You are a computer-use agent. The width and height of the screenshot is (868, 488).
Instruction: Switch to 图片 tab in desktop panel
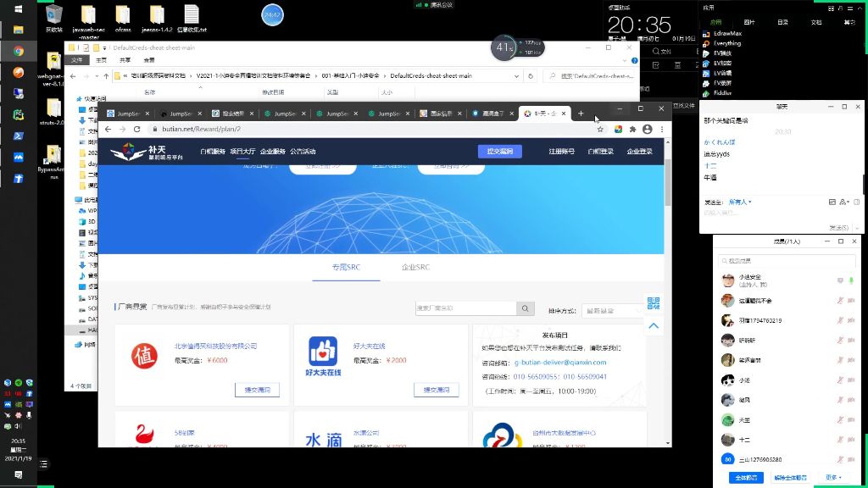(749, 23)
